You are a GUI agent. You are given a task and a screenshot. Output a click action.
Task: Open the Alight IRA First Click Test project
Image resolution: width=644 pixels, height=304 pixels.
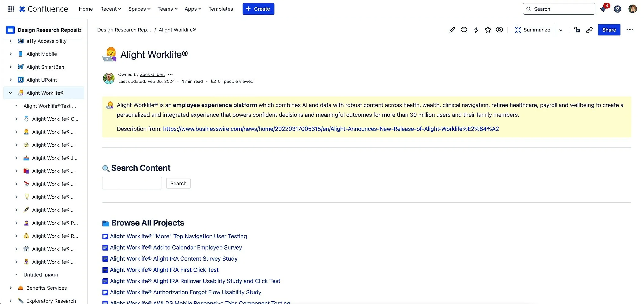click(164, 270)
